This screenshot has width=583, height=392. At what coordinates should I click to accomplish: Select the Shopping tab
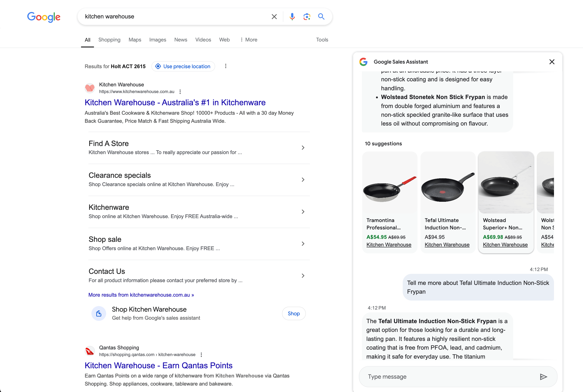[109, 39]
